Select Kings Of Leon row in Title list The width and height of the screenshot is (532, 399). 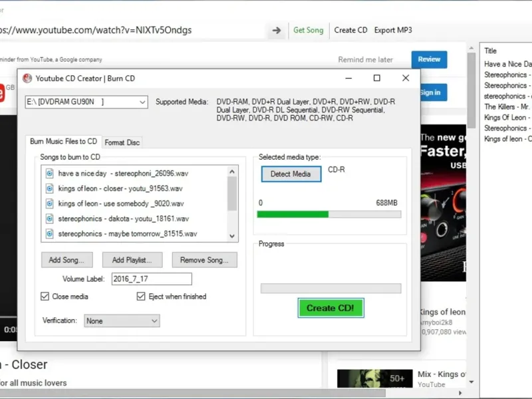pos(507,118)
